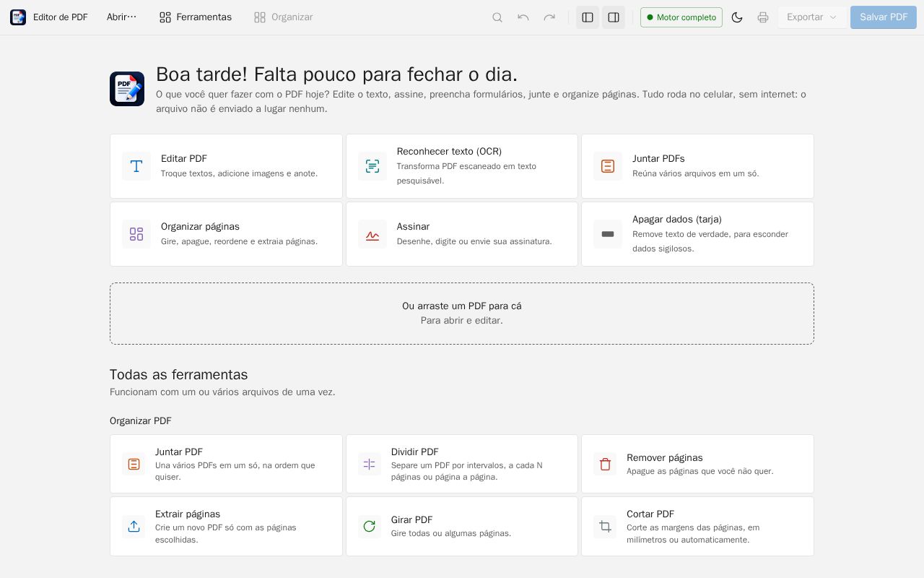The image size is (924, 578).
Task: Click the Juntar PDF tool icon
Action: point(134,464)
